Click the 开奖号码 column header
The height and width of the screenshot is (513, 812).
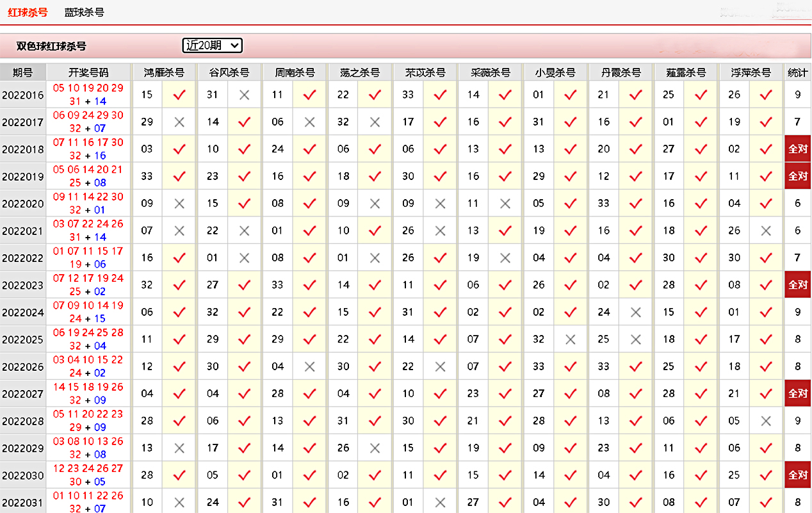88,72
